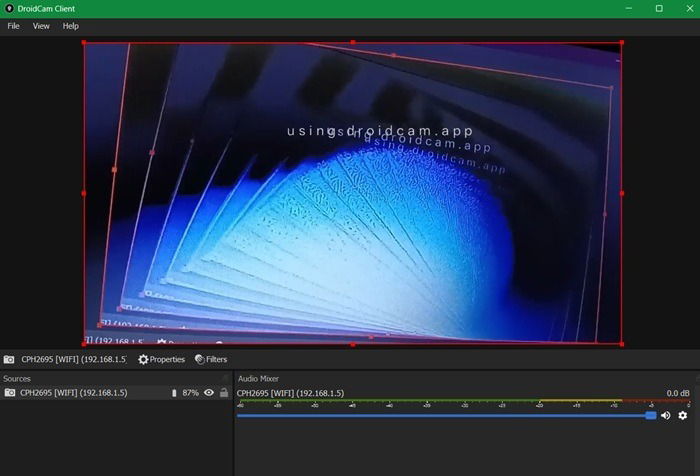Click the DroidCam app icon in title bar
This screenshot has width=700, height=476.
(9, 8)
